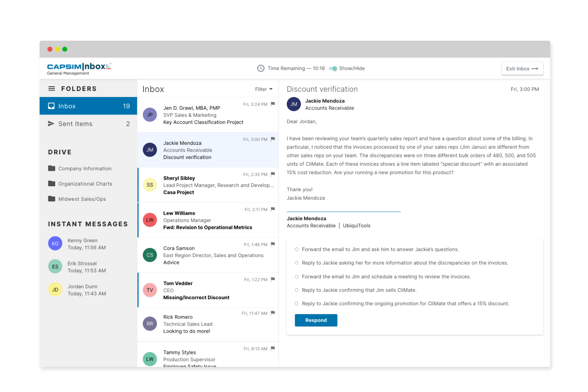Open the Sent Items folder
The width and height of the screenshot is (588, 392).
[88, 124]
